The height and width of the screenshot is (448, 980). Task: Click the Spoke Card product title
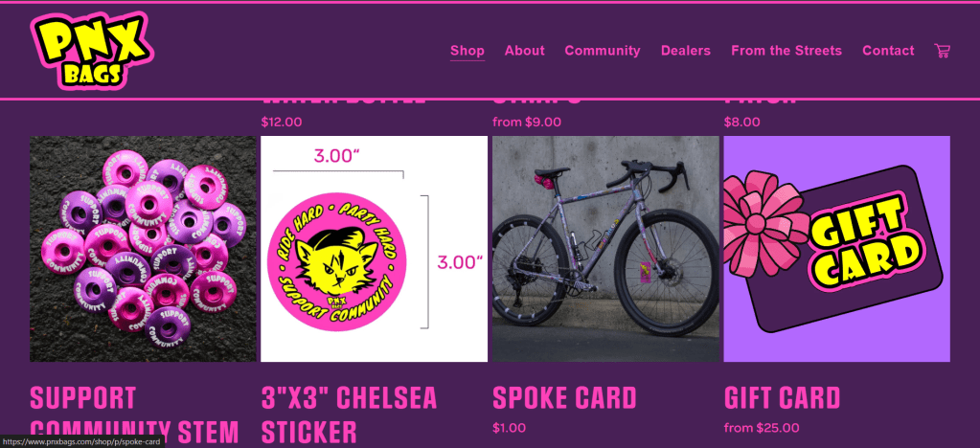click(564, 398)
